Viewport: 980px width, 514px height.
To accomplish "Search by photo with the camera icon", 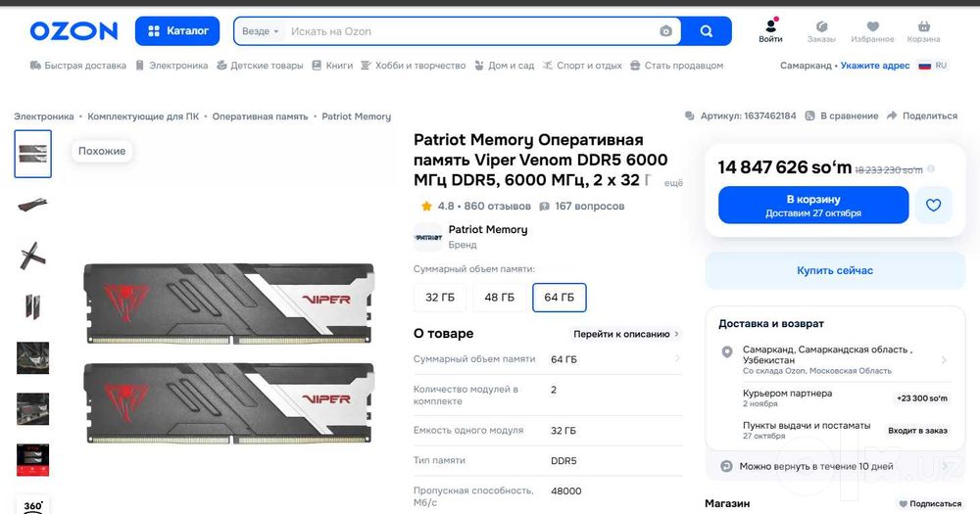I will [665, 31].
